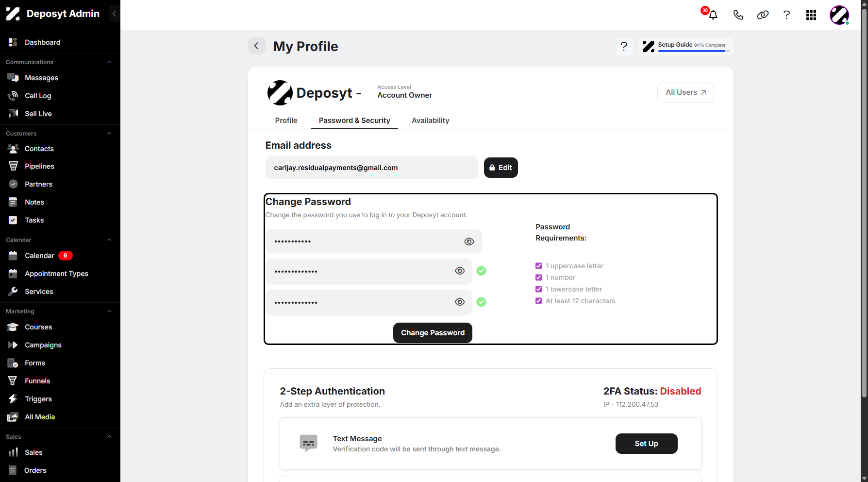The height and width of the screenshot is (482, 868).
Task: Open the user avatar menu
Action: [x=839, y=15]
